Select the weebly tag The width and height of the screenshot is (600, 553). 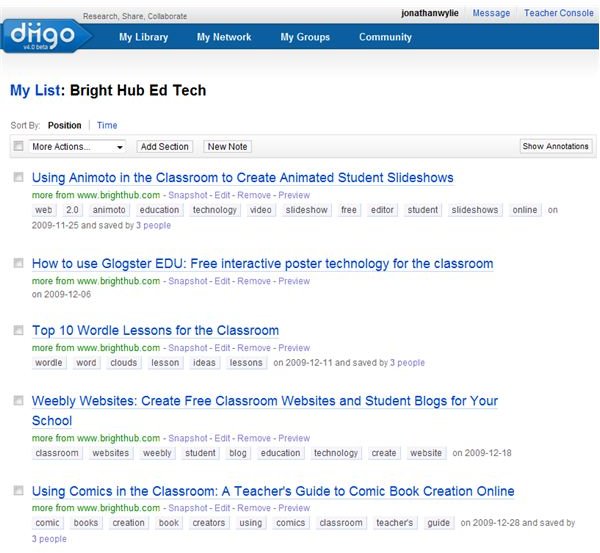[157, 453]
